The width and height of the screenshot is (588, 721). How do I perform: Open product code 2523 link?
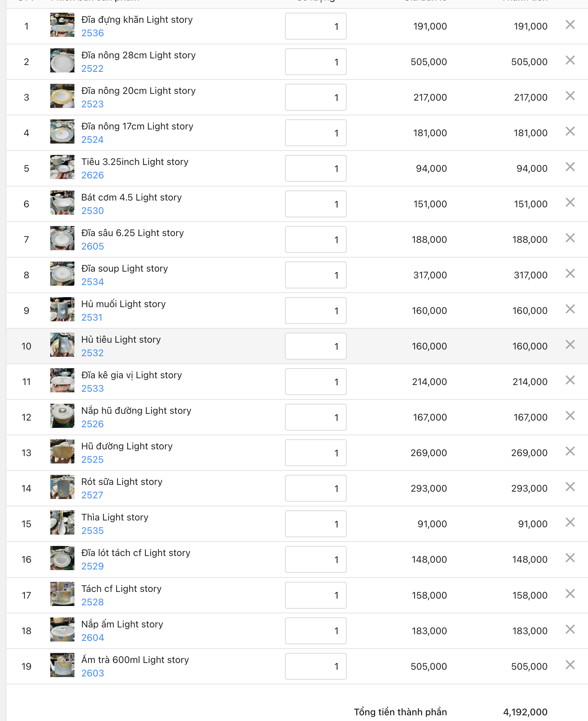click(x=93, y=104)
